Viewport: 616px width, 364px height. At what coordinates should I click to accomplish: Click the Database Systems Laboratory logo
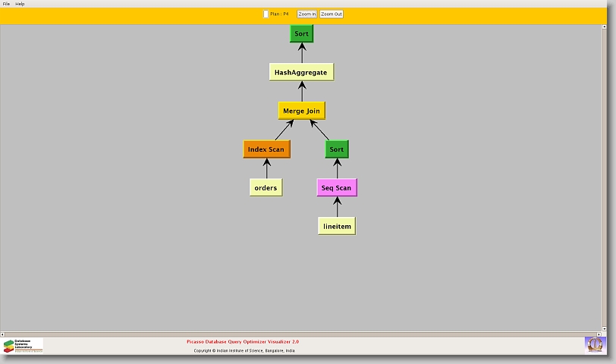pyautogui.click(x=23, y=346)
